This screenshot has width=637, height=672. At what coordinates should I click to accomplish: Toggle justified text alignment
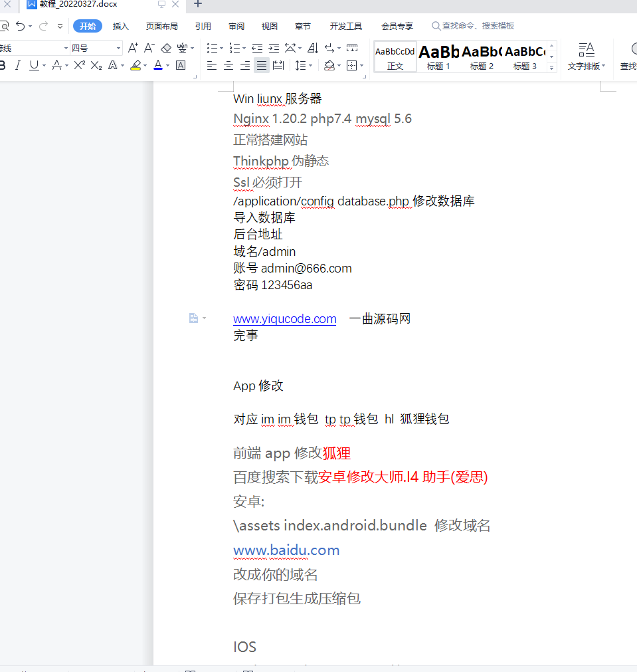[x=261, y=66]
